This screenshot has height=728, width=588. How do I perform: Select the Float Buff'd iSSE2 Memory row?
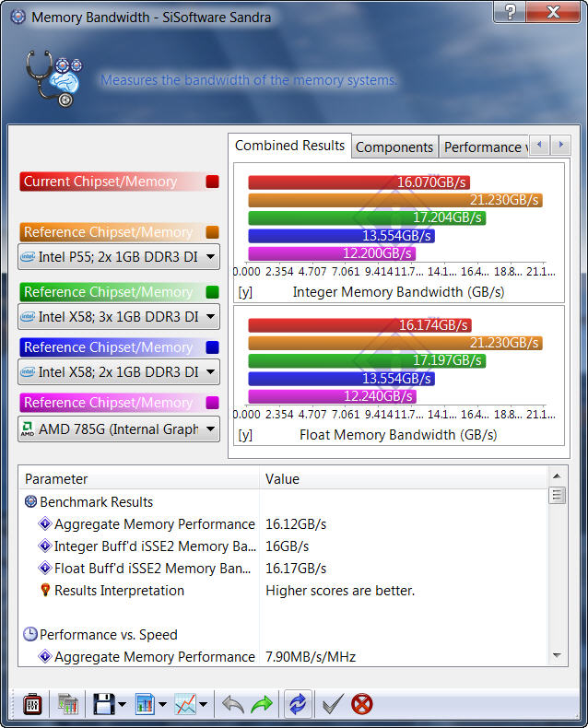click(x=283, y=569)
